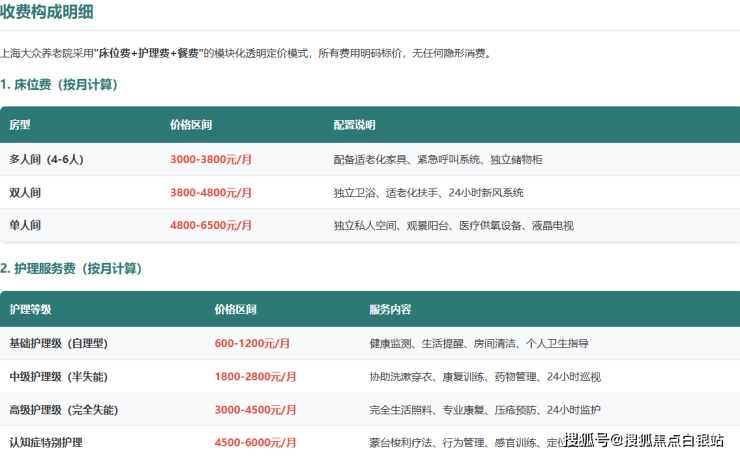Click the 收费构成明细 page heading
740x456 pixels.
tap(56, 13)
